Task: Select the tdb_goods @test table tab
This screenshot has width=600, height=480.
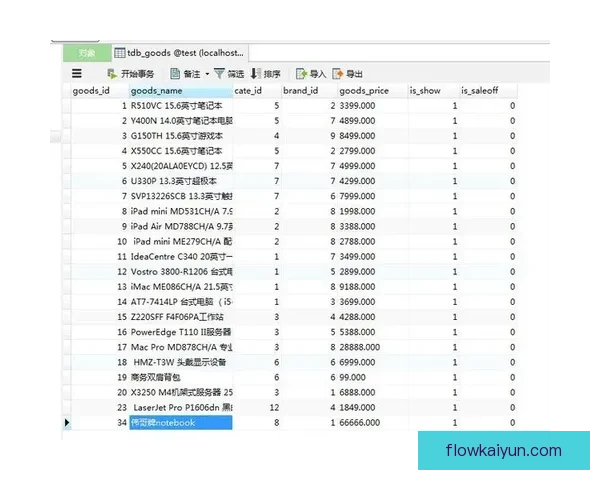Action: point(180,53)
